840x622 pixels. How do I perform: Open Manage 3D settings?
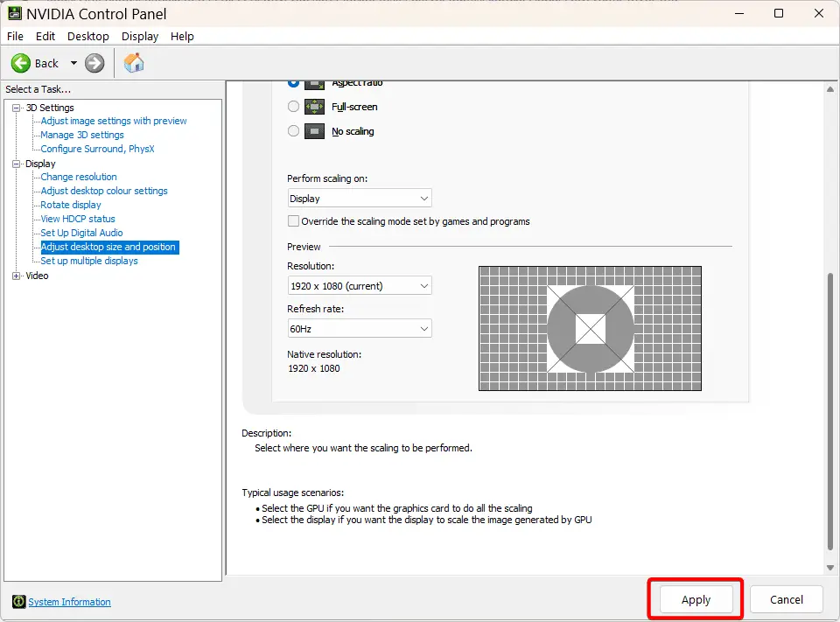click(x=82, y=135)
